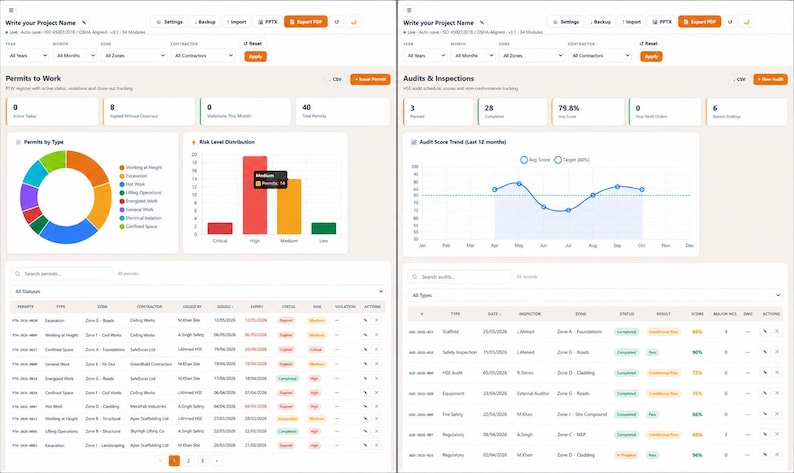Delete the Lifting Operations permit row
The height and width of the screenshot is (473, 794).
pos(377,431)
